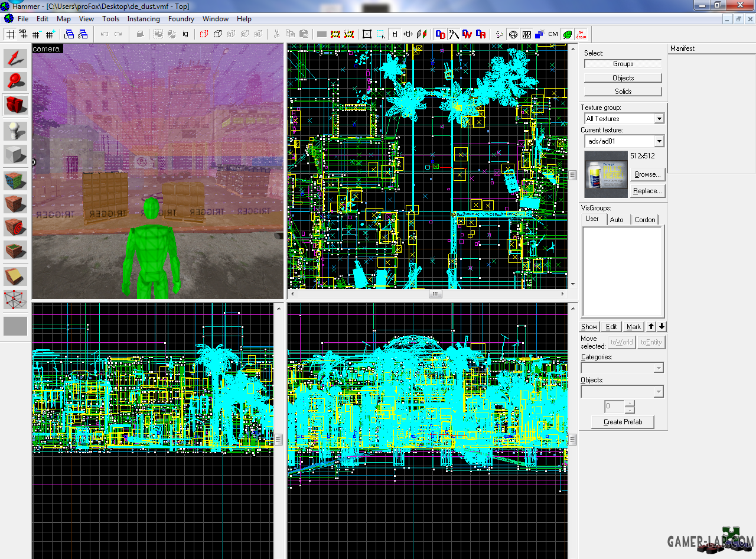This screenshot has width=756, height=559.
Task: Toggle the Show Detail Objects leaf icon
Action: 567,34
